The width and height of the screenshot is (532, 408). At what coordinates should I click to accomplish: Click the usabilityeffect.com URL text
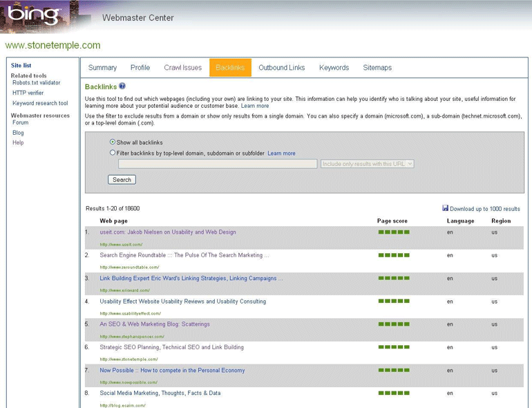[131, 313]
